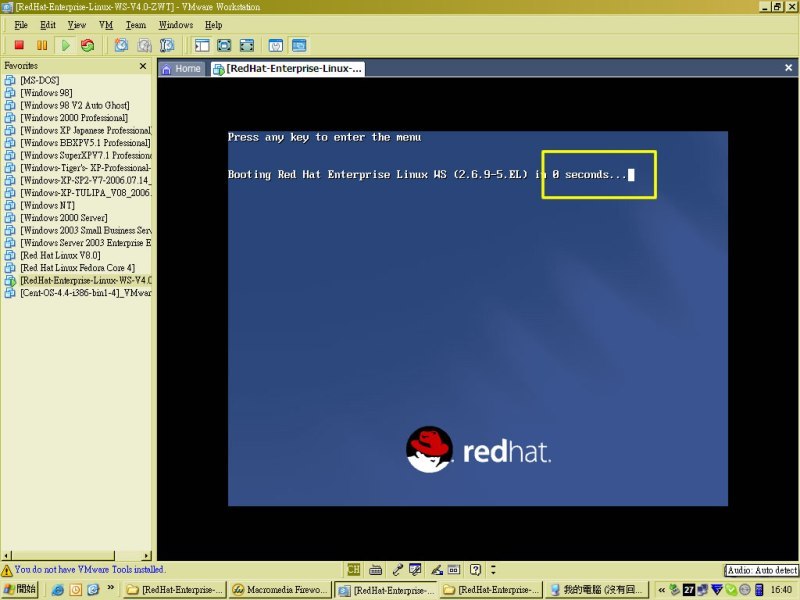The width and height of the screenshot is (800, 600).
Task: Reset the virtual machine icon
Action: click(87, 45)
